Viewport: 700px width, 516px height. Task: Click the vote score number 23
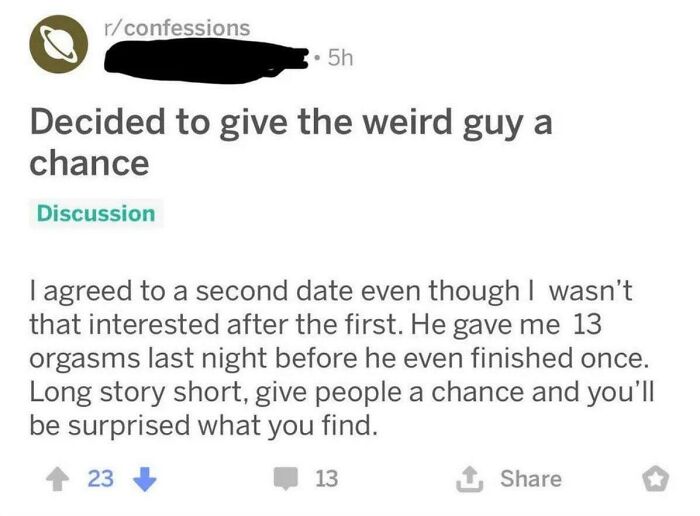point(100,479)
